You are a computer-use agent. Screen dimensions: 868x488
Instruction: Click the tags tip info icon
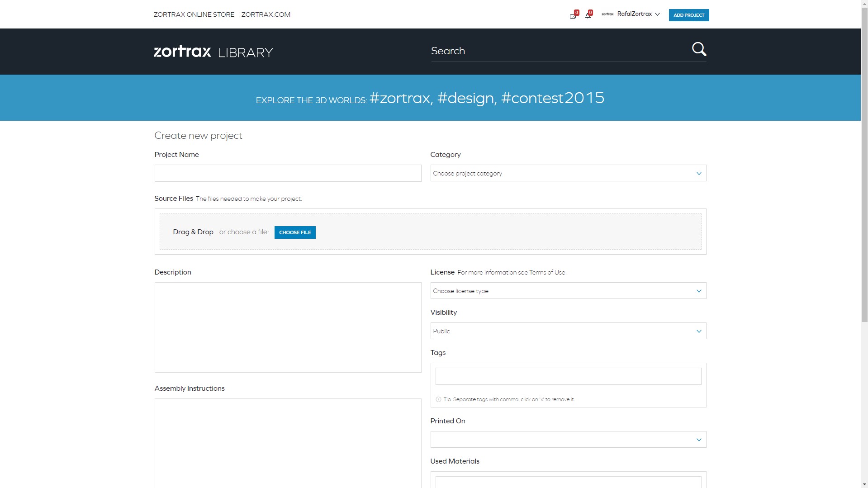[x=438, y=399]
